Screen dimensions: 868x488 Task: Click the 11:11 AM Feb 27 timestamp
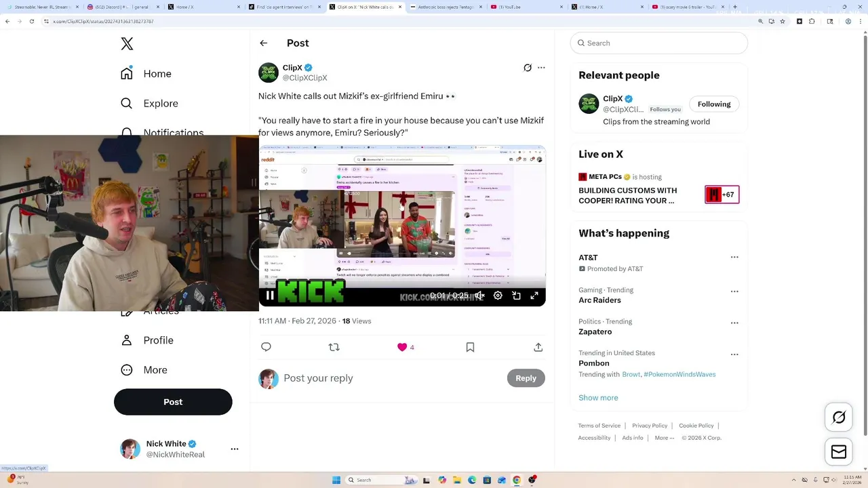point(297,321)
